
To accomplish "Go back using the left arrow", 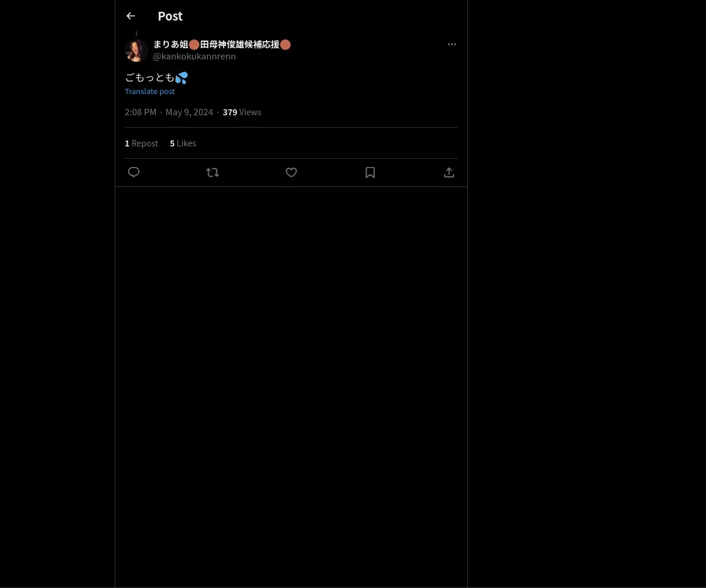I will (x=131, y=16).
